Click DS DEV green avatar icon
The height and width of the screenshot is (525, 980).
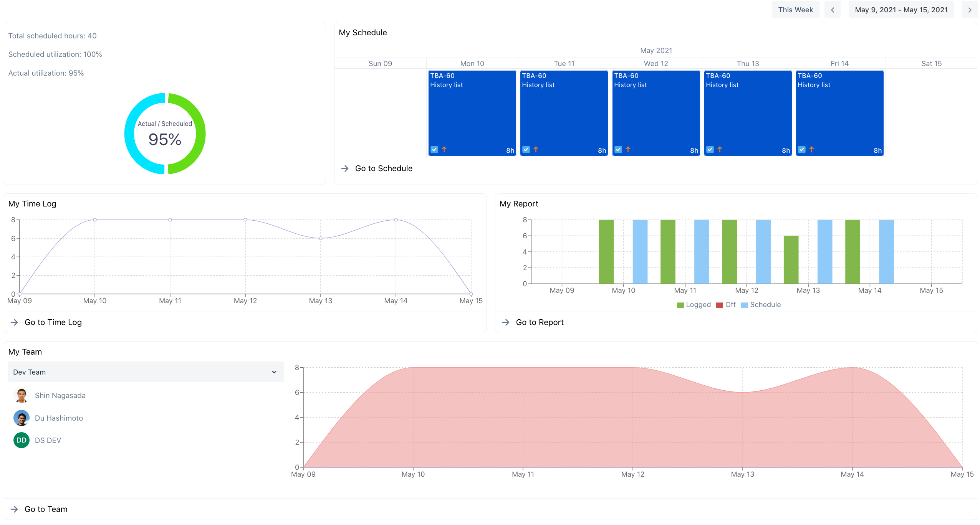pos(22,440)
